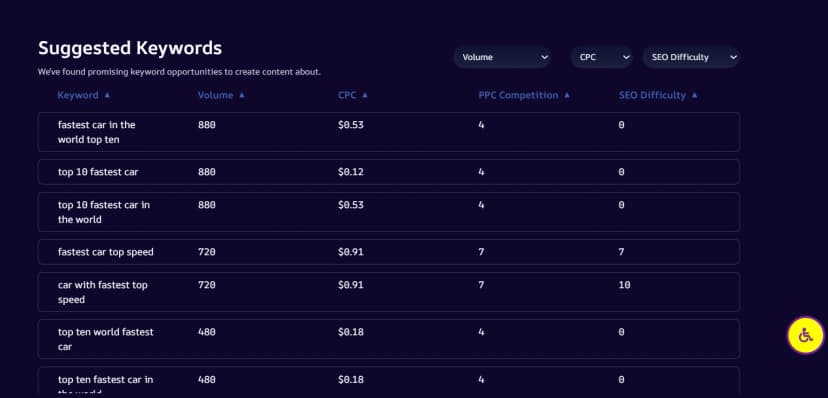Sort table by SEO Difficulty header text

[x=652, y=95]
